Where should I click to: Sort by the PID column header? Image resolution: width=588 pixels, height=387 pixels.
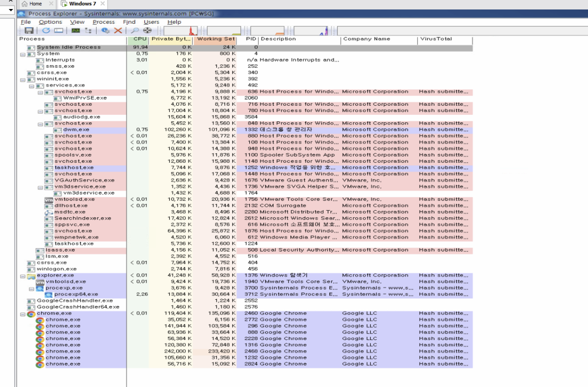coord(248,39)
